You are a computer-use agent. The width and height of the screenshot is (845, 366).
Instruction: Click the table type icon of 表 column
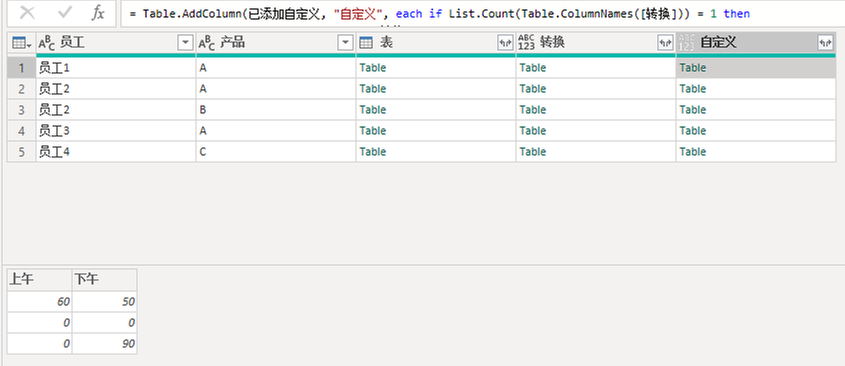coord(366,43)
